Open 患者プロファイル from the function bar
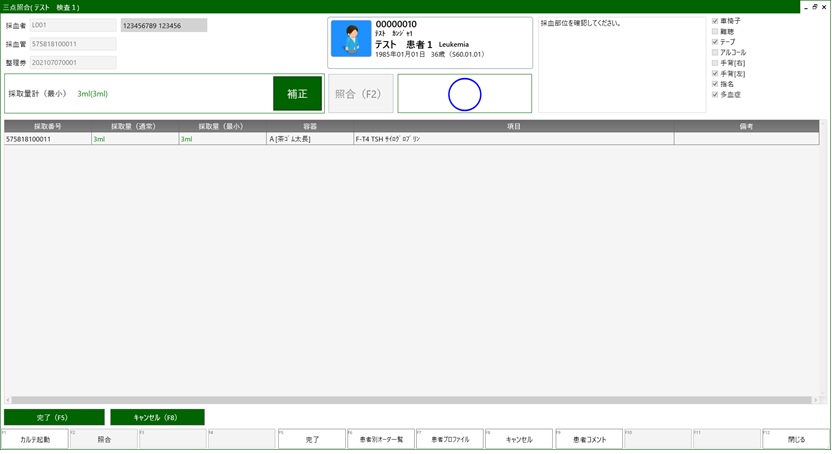The width and height of the screenshot is (832, 454). [x=450, y=439]
